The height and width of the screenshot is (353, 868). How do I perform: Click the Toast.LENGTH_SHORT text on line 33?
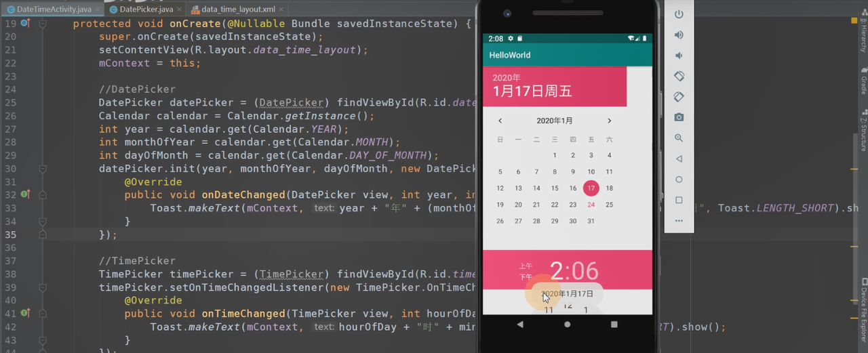coord(776,208)
